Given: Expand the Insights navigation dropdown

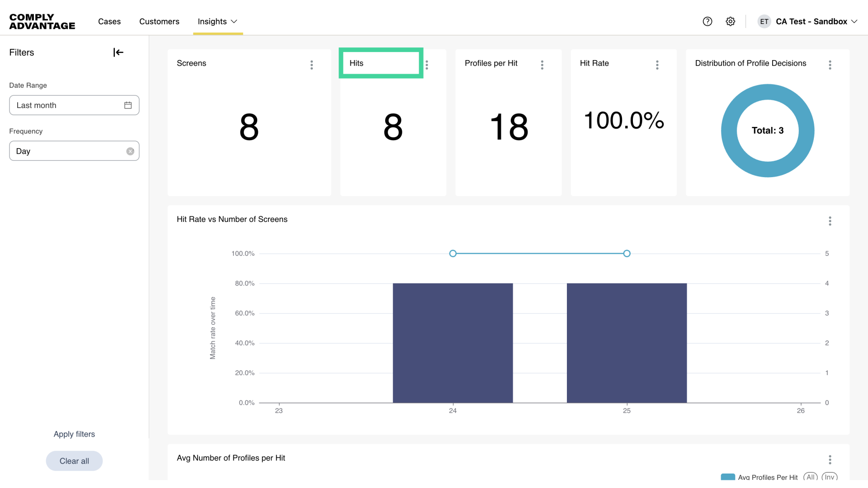Looking at the screenshot, I should [217, 21].
